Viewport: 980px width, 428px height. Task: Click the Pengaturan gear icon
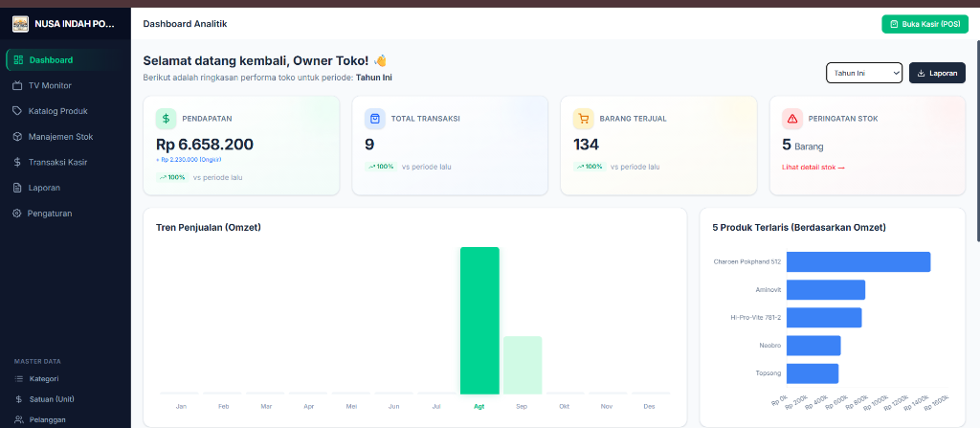[17, 214]
